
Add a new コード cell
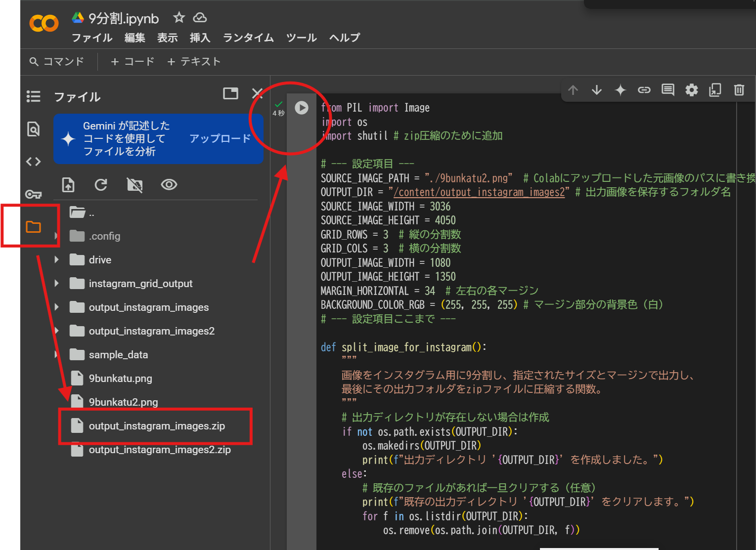[x=133, y=62]
